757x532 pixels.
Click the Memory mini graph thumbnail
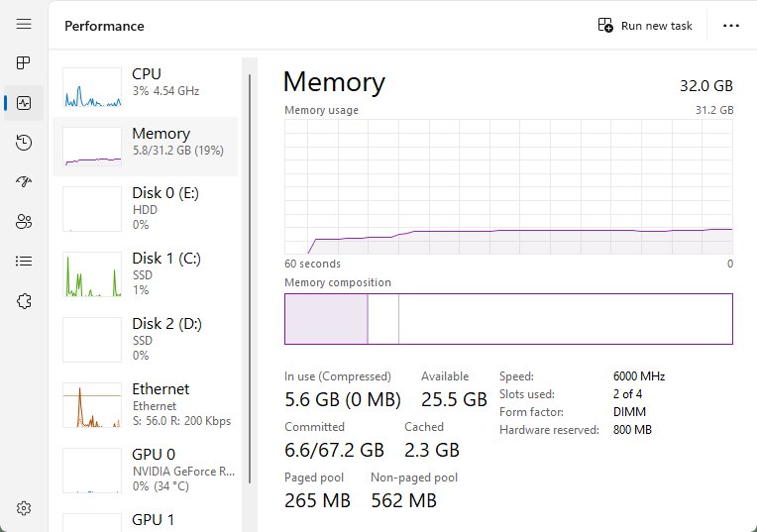click(x=92, y=147)
